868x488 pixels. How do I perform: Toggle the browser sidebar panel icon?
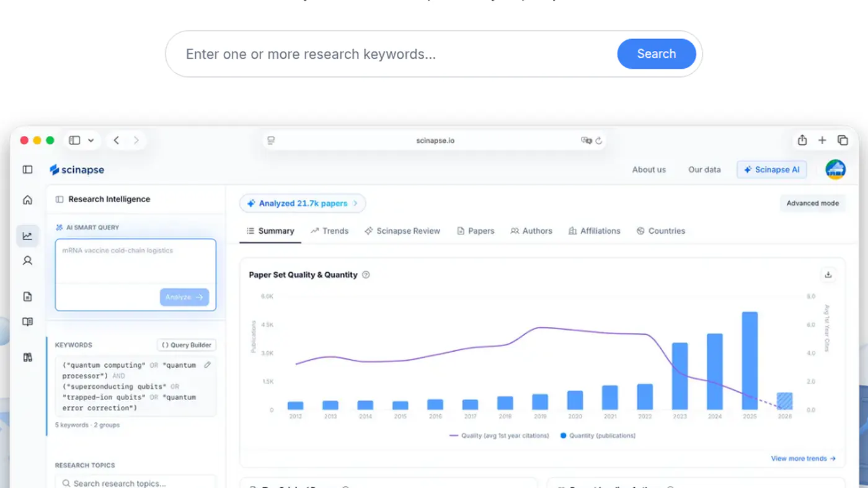click(x=74, y=140)
